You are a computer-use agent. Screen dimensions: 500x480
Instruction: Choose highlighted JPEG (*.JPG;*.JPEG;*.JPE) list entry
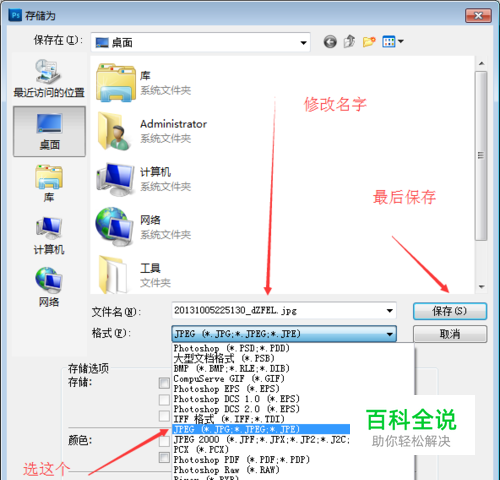261,429
